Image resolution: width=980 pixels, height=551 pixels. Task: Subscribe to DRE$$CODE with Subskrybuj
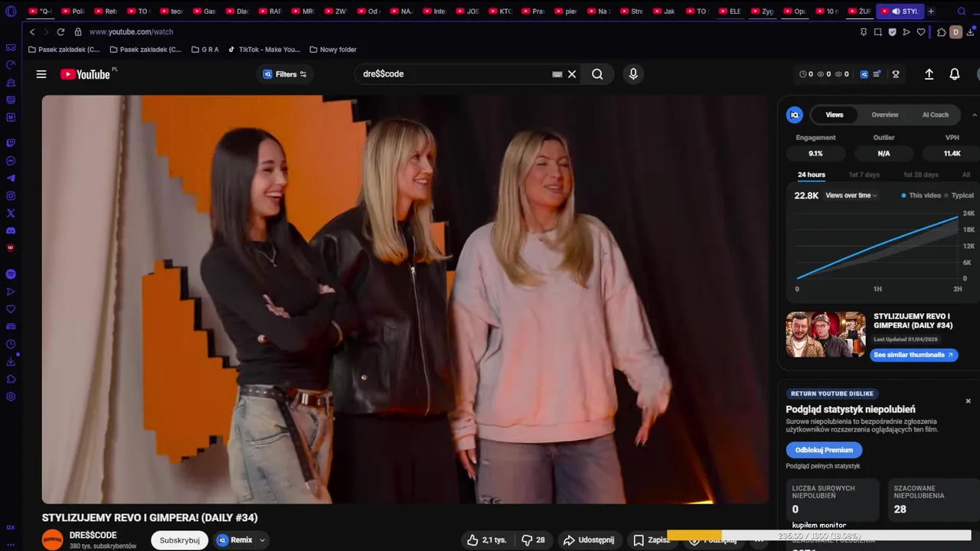[180, 540]
